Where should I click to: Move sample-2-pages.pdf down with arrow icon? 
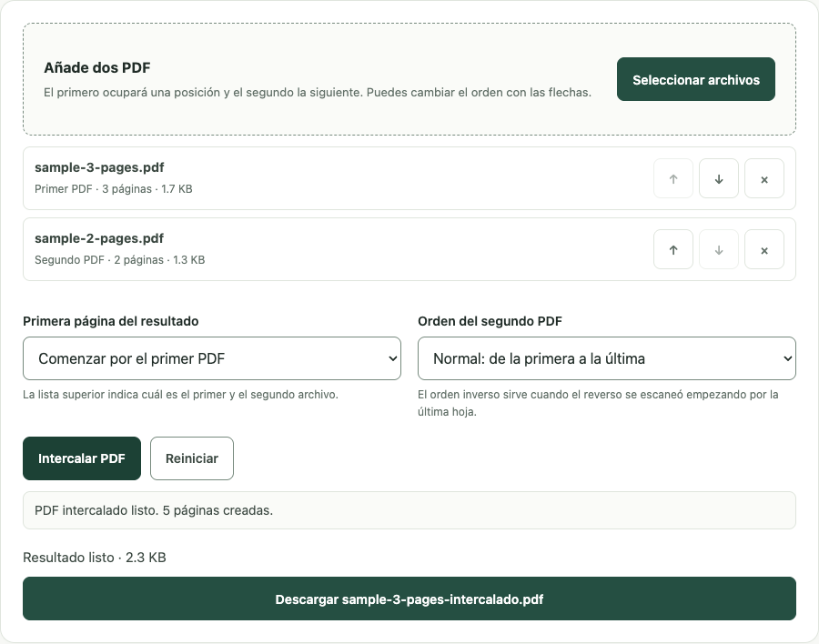click(x=719, y=249)
